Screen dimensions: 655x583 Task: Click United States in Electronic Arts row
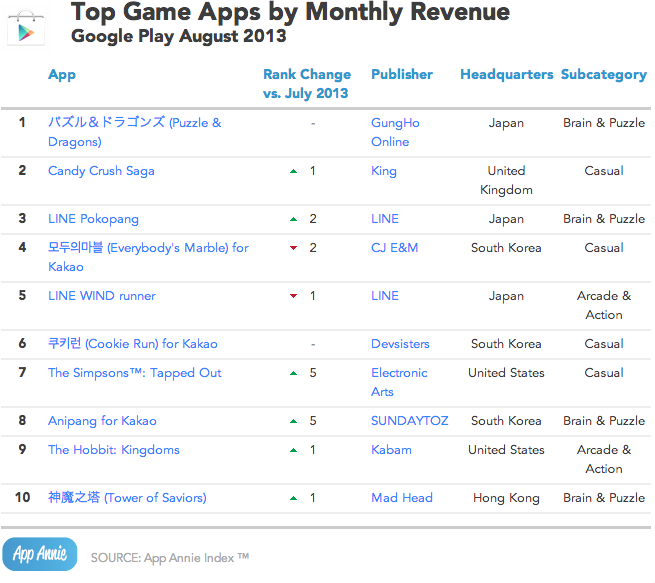tap(506, 373)
